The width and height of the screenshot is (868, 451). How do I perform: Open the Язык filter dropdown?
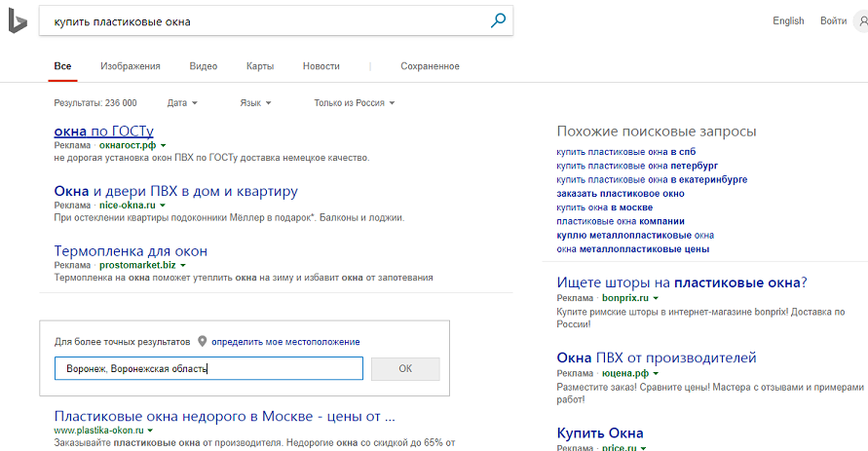pos(255,102)
